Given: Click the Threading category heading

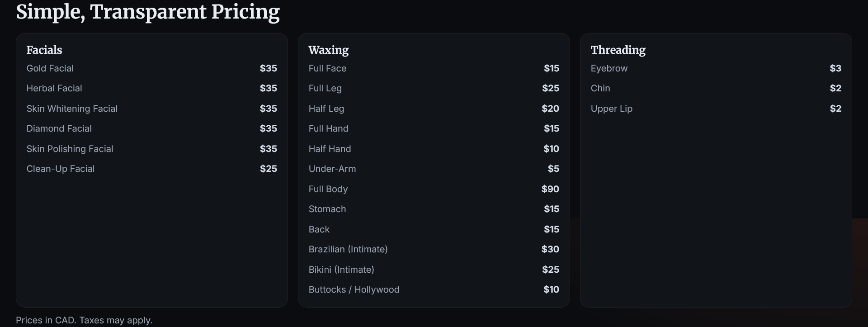Looking at the screenshot, I should [x=618, y=50].
